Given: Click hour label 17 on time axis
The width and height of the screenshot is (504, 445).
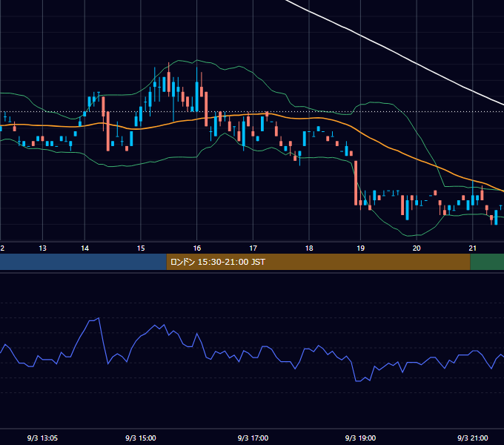Looking at the screenshot, I should coord(253,248).
